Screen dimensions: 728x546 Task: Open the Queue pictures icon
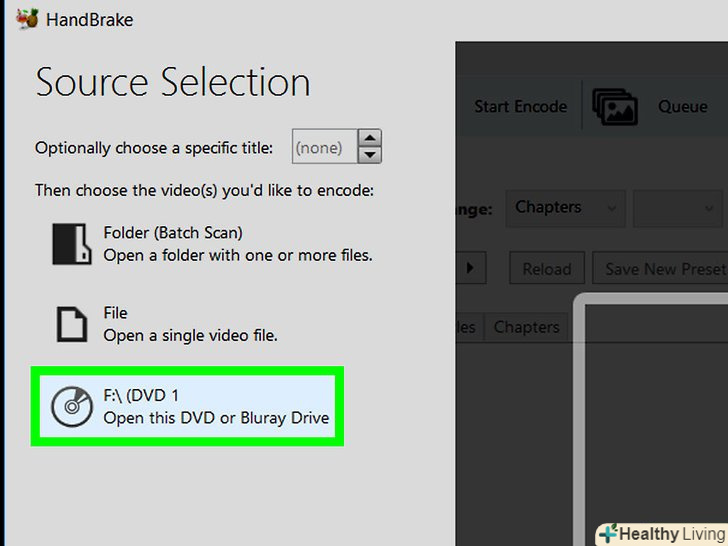615,107
